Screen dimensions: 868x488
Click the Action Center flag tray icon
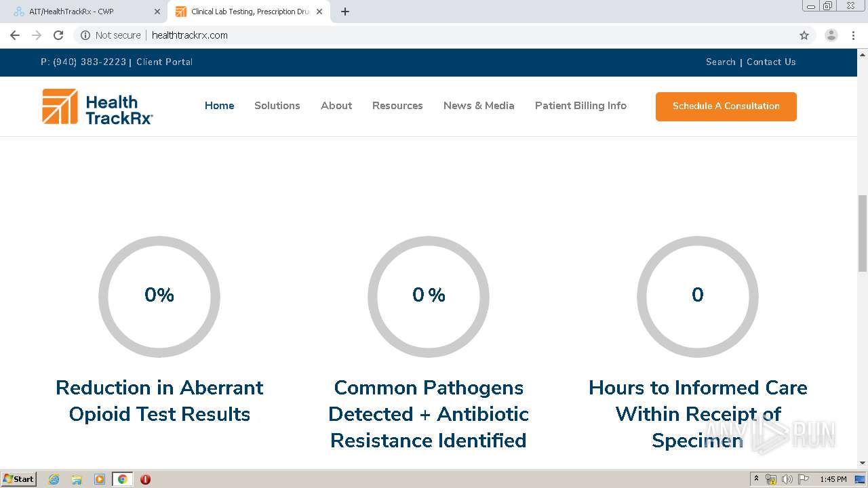(804, 479)
